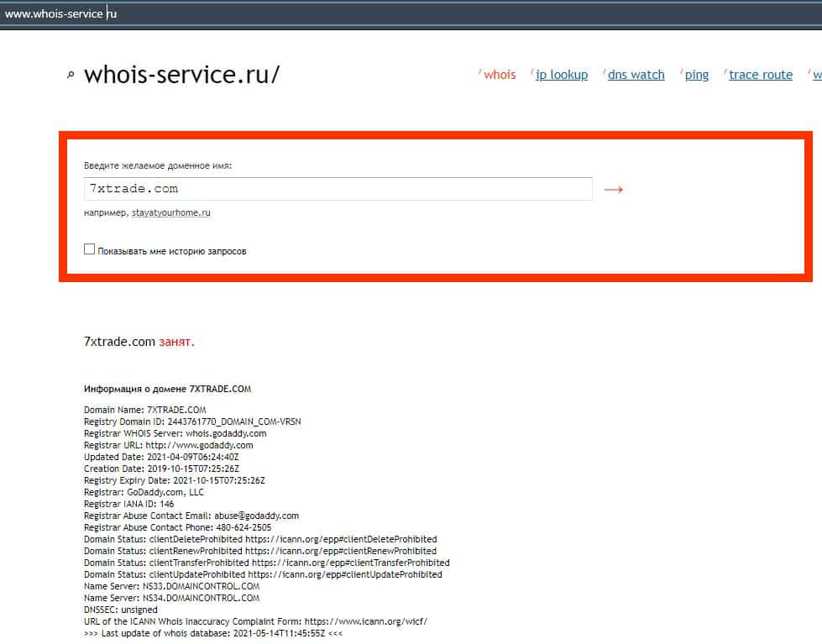Select the Registry Domain ID line
Viewport: 822px width, 644px height.
point(192,421)
